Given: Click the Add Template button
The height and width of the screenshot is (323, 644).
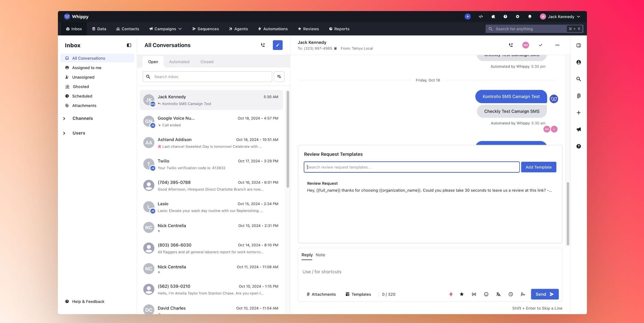Looking at the screenshot, I should tap(538, 167).
